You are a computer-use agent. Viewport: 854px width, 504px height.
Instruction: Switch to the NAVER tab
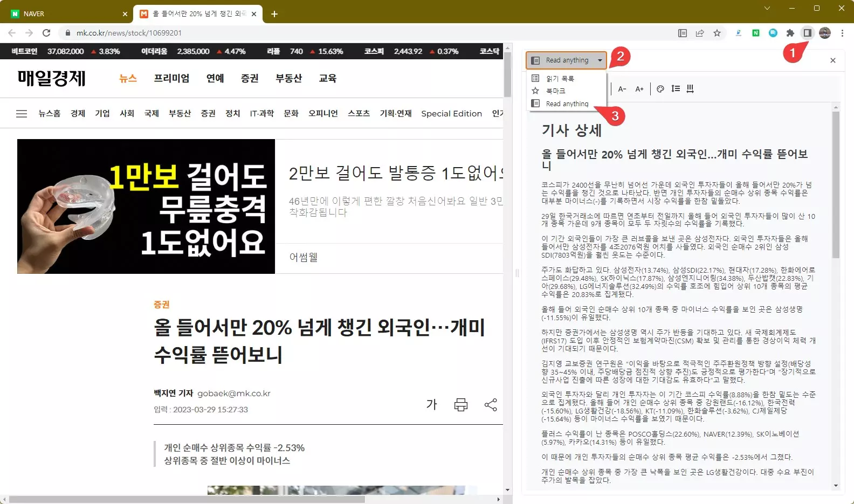tap(67, 14)
